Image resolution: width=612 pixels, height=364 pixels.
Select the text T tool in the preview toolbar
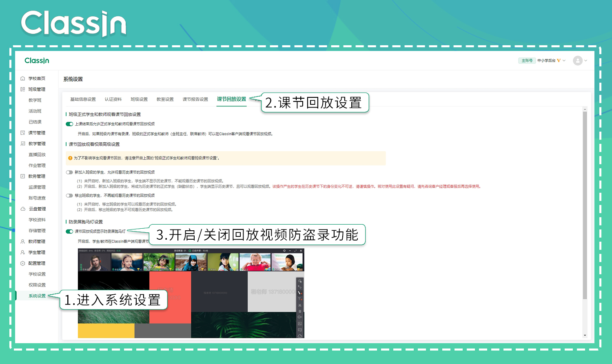coord(300,299)
